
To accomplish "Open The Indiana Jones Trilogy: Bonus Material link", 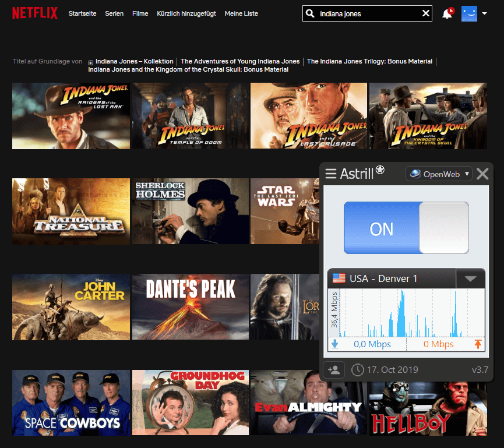I will [x=369, y=61].
